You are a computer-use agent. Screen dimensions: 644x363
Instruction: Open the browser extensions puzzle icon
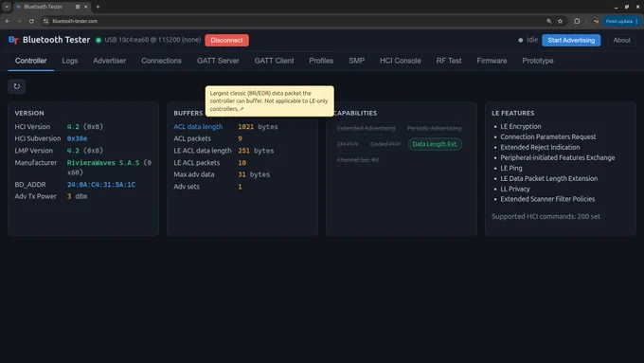click(577, 21)
